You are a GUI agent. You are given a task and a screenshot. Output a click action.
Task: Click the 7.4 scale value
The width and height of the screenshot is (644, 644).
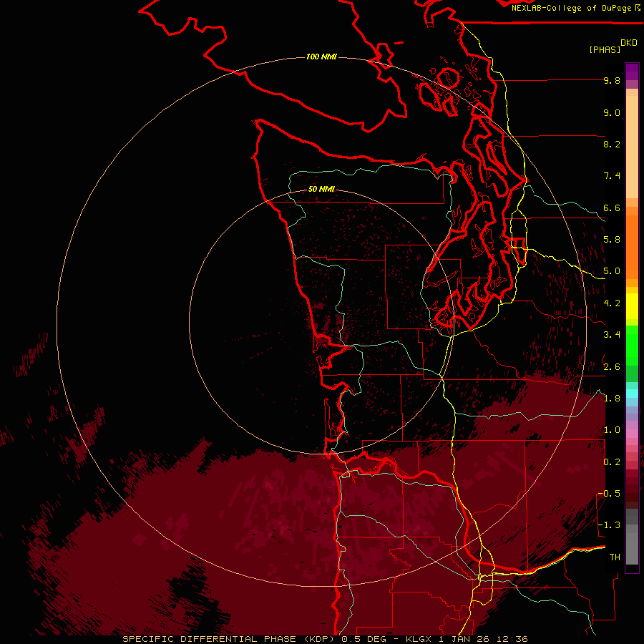pyautogui.click(x=612, y=176)
